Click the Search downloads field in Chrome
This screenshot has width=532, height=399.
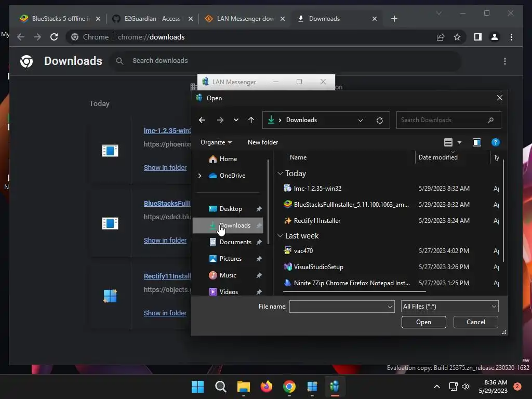coord(285,61)
